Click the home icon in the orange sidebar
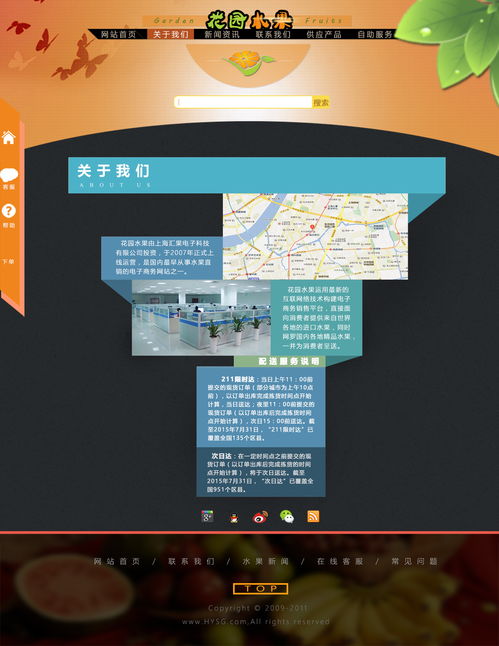This screenshot has height=646, width=499. tap(9, 137)
